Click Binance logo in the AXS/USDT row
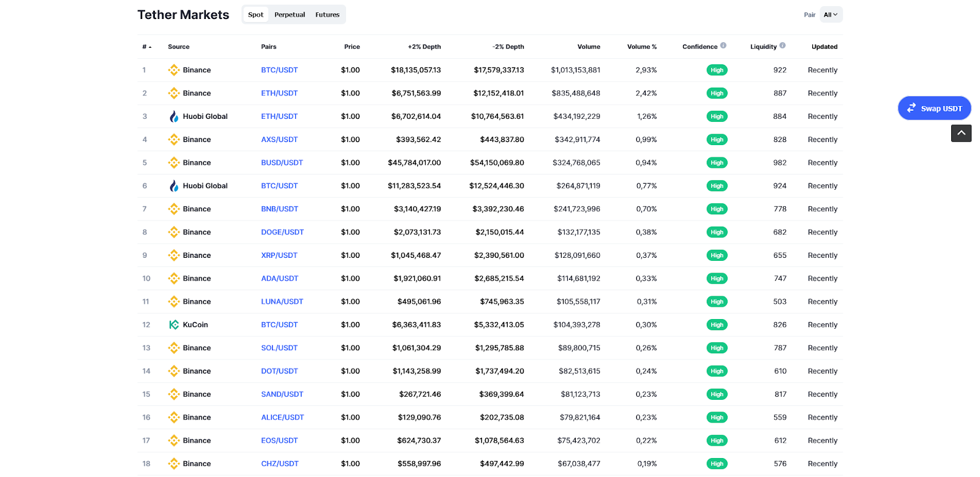 [x=174, y=140]
